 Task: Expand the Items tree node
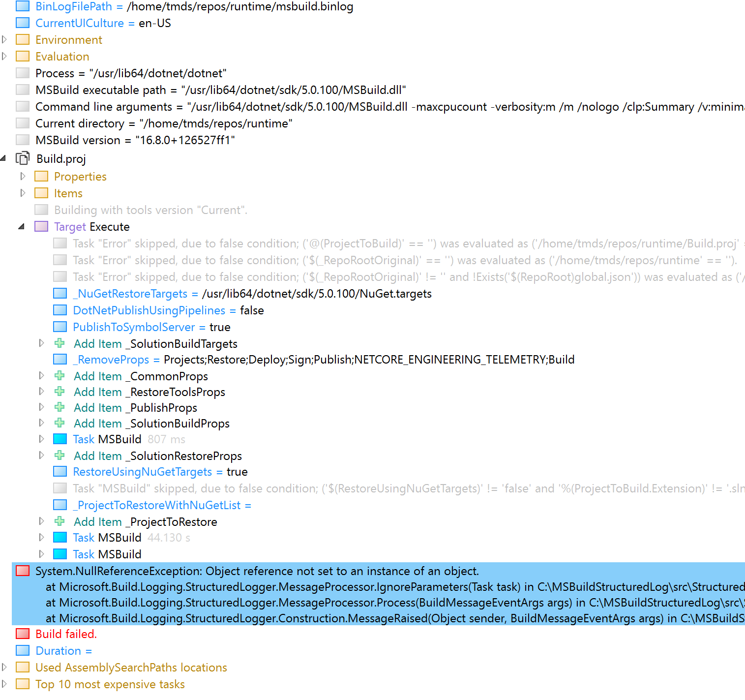[23, 193]
